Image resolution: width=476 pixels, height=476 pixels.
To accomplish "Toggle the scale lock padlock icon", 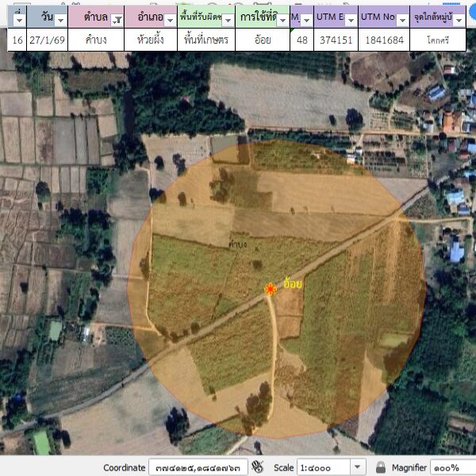I will click(x=381, y=467).
